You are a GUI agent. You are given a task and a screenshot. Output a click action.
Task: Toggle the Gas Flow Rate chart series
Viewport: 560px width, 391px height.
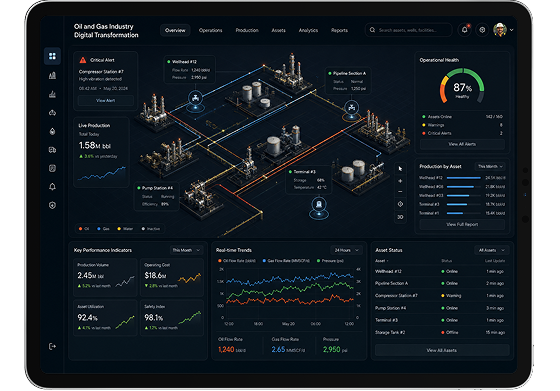pos(286,261)
